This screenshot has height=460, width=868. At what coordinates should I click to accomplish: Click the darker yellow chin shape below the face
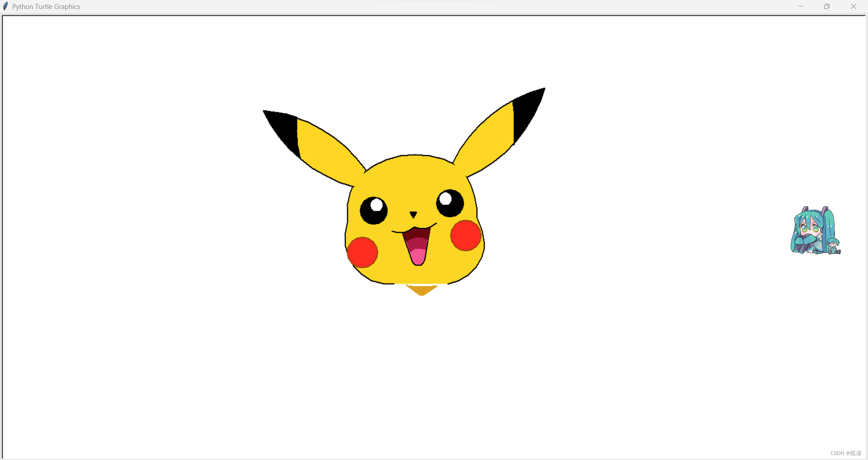[x=420, y=289]
